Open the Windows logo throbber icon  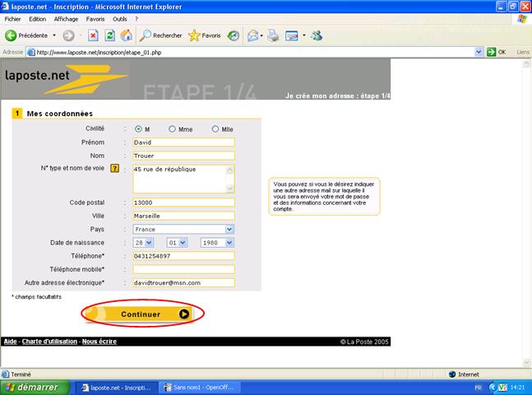[522, 19]
